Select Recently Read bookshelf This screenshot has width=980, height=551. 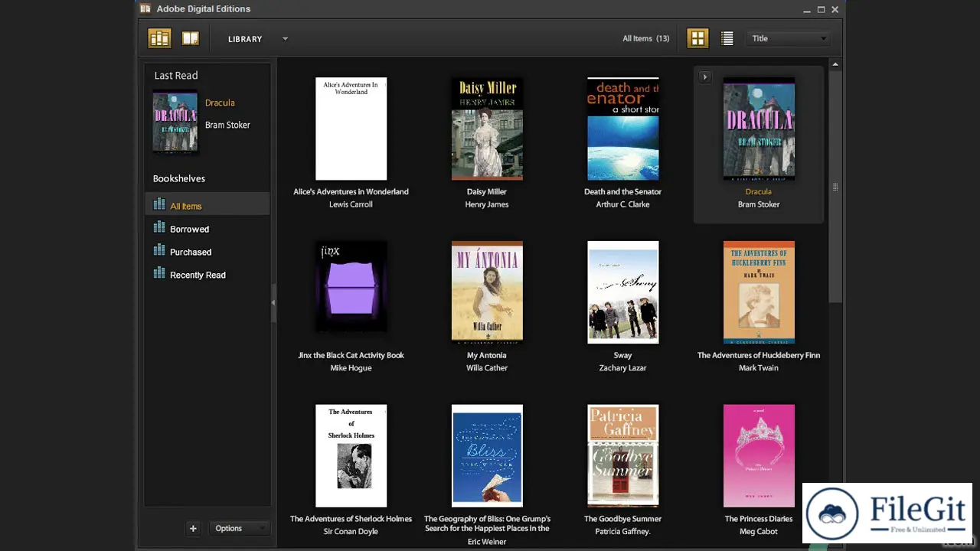(x=207, y=275)
